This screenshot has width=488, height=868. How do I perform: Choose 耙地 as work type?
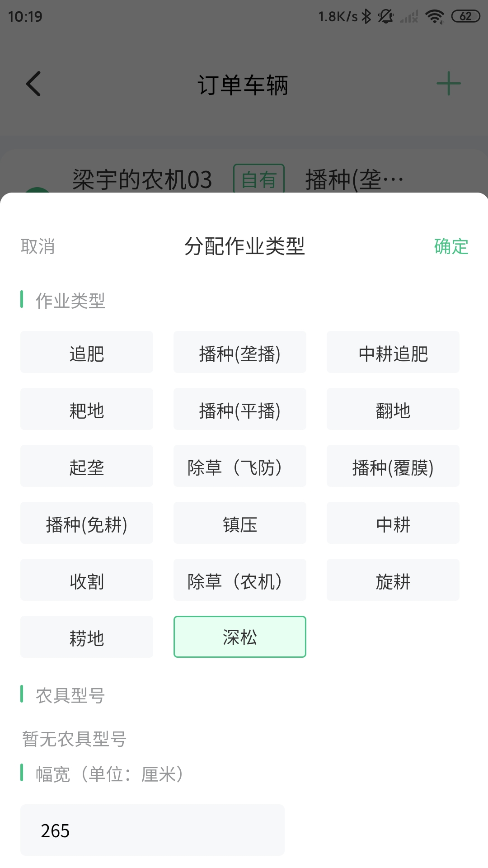[87, 409]
